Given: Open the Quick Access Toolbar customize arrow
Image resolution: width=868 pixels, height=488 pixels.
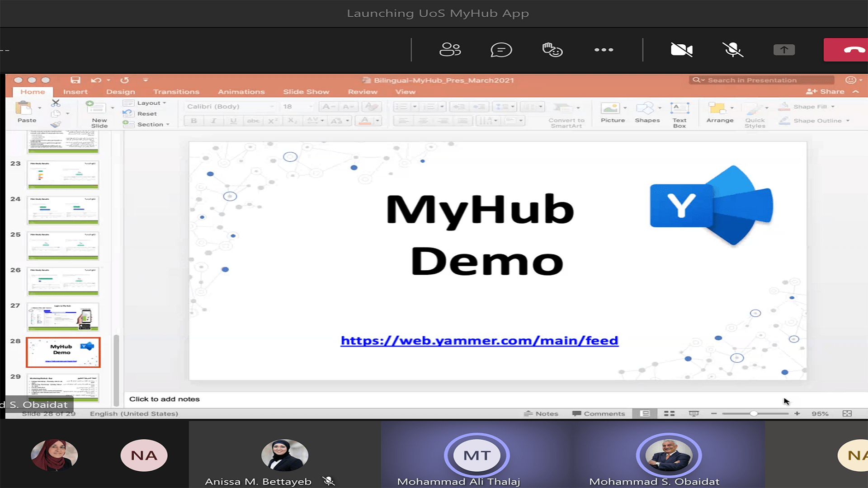Looking at the screenshot, I should pos(146,80).
